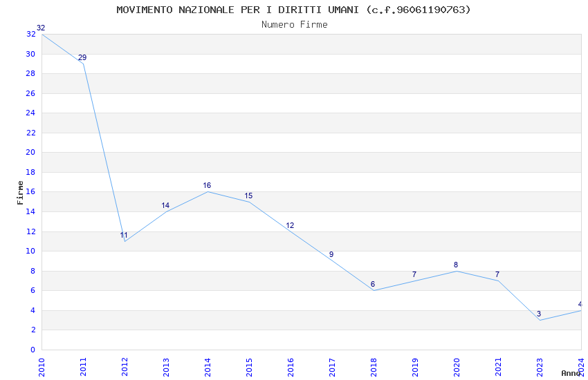Click y-axis tick value 30

(x=30, y=54)
